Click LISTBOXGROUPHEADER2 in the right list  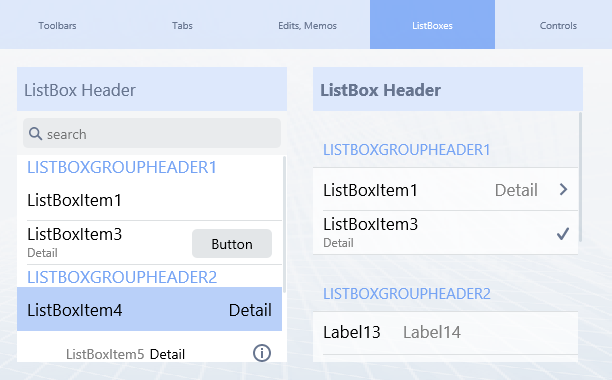(407, 294)
